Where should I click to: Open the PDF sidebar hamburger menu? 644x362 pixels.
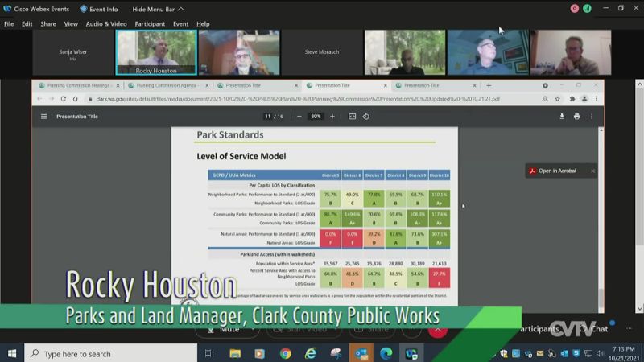click(x=44, y=117)
